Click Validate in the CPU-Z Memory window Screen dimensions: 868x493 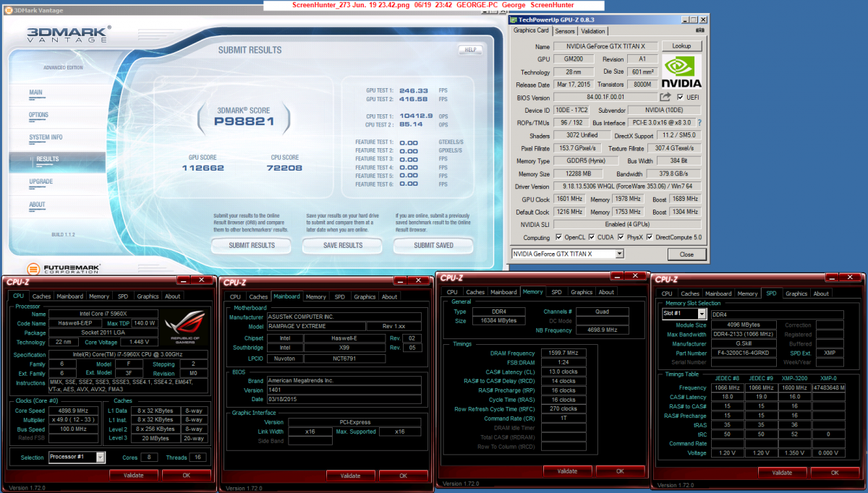coord(567,471)
